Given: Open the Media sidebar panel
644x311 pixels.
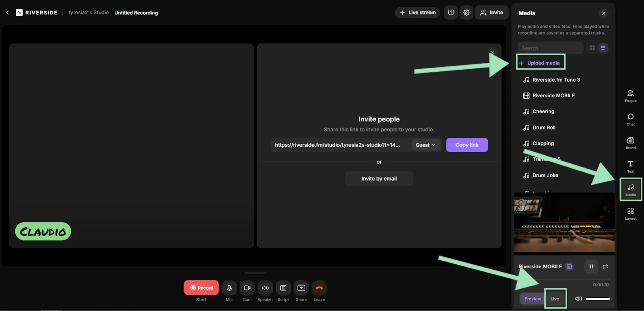Looking at the screenshot, I should pyautogui.click(x=631, y=189).
